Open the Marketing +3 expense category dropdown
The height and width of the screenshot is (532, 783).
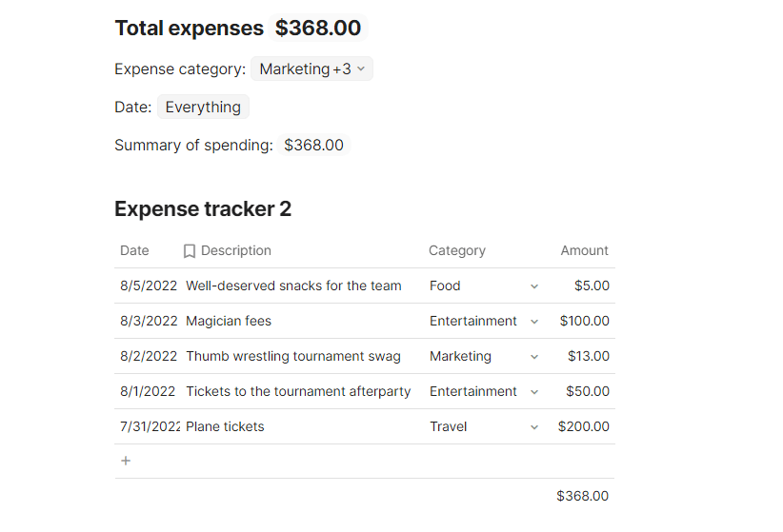click(311, 69)
